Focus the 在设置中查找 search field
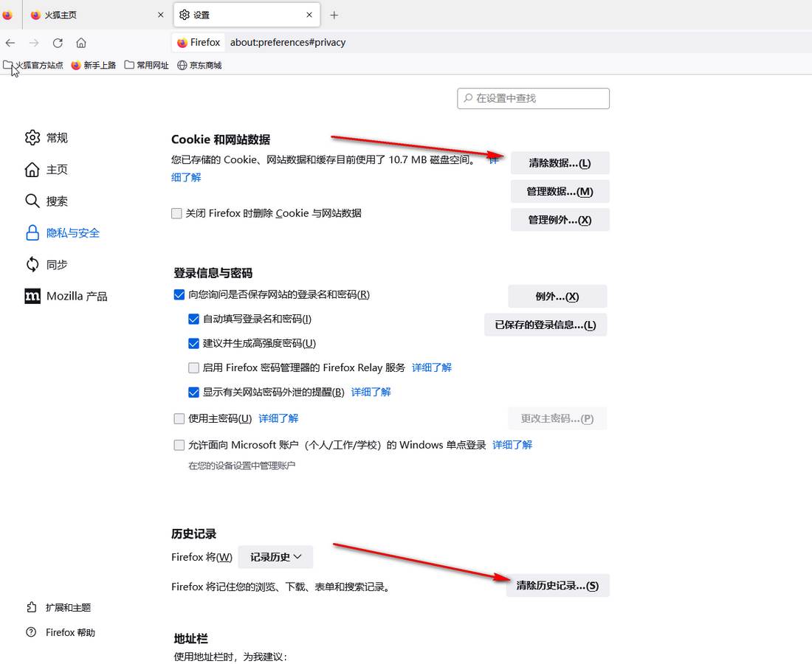The width and height of the screenshot is (812, 664). 534,98
